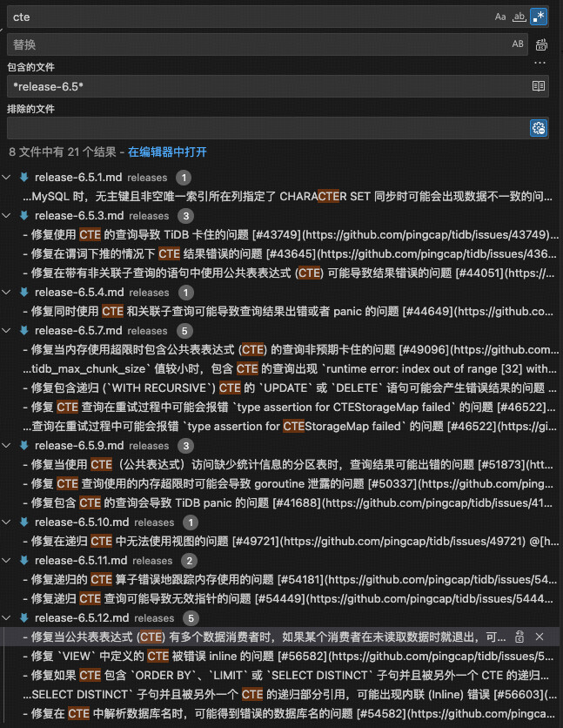Dismiss the highlighted CTE result match
Viewport: 563px width, 728px height.
click(x=540, y=637)
